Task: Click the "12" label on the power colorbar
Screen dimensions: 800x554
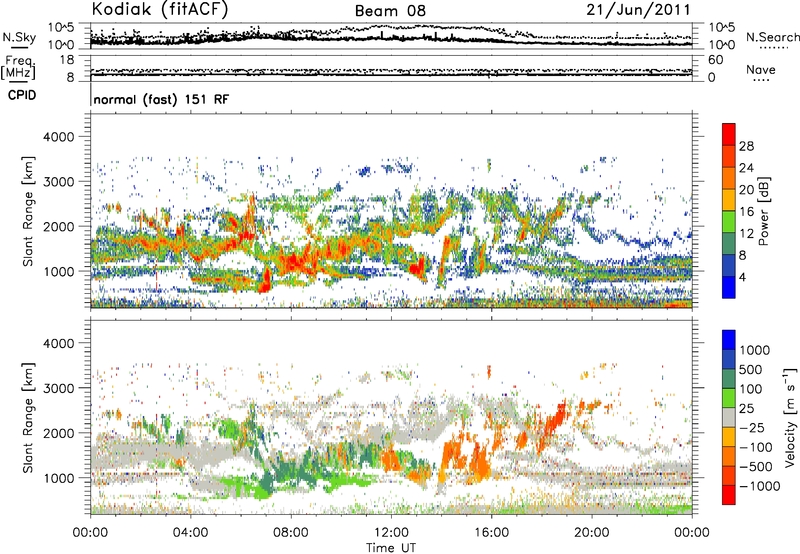Action: pyautogui.click(x=746, y=233)
